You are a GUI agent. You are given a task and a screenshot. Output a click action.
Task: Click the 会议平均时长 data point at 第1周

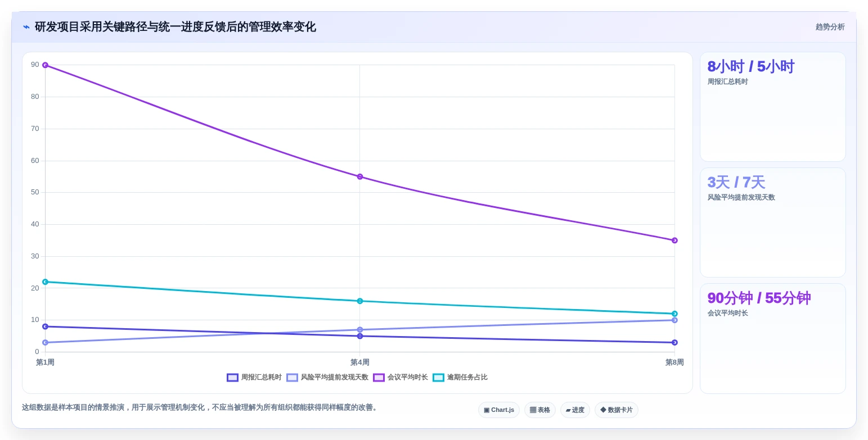(x=46, y=65)
